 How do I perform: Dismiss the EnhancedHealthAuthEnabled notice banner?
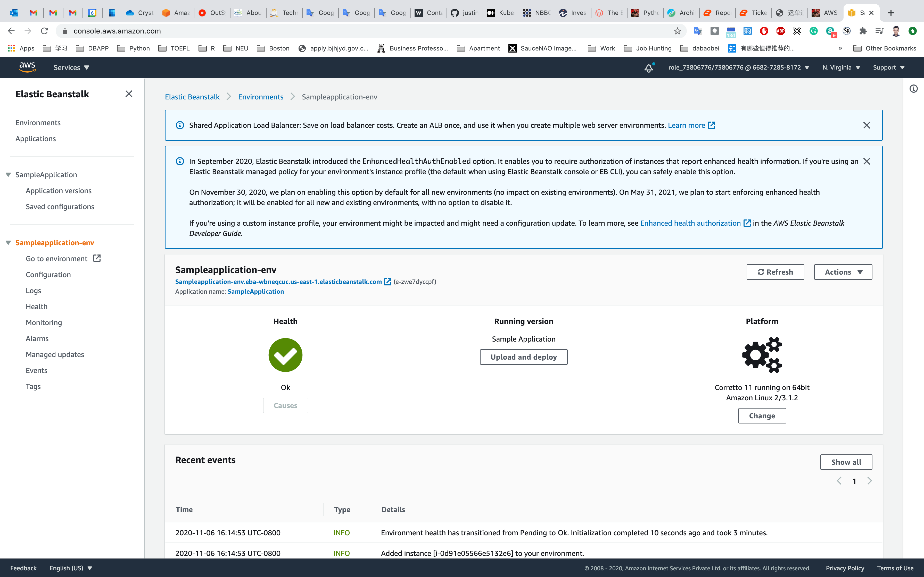point(866,161)
